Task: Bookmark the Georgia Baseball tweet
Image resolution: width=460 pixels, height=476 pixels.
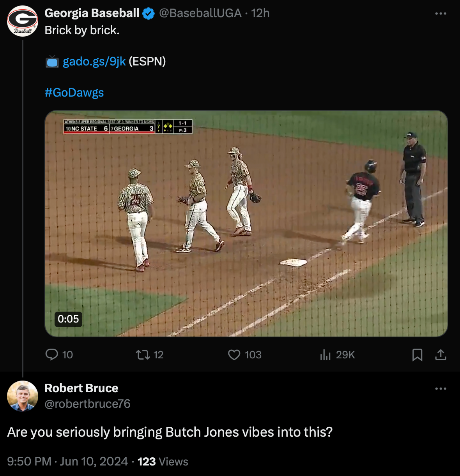Action: click(417, 354)
